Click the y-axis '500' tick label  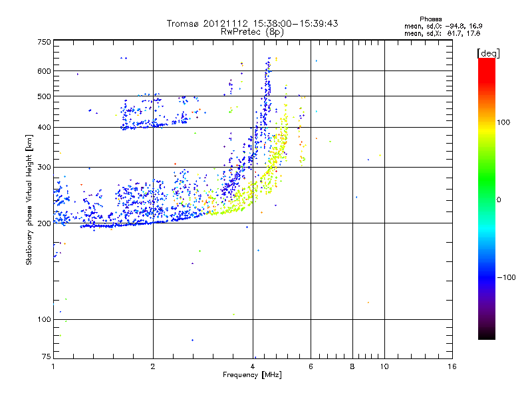coord(45,96)
